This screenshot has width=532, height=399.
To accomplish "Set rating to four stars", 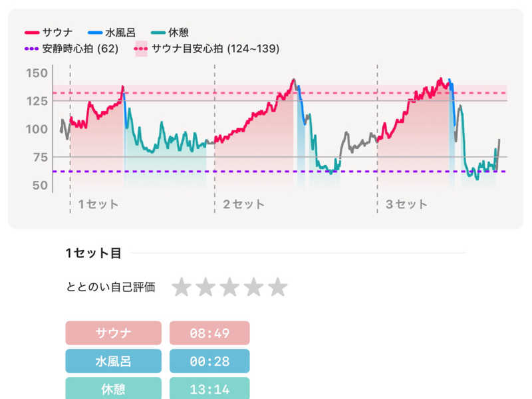I will click(x=253, y=287).
